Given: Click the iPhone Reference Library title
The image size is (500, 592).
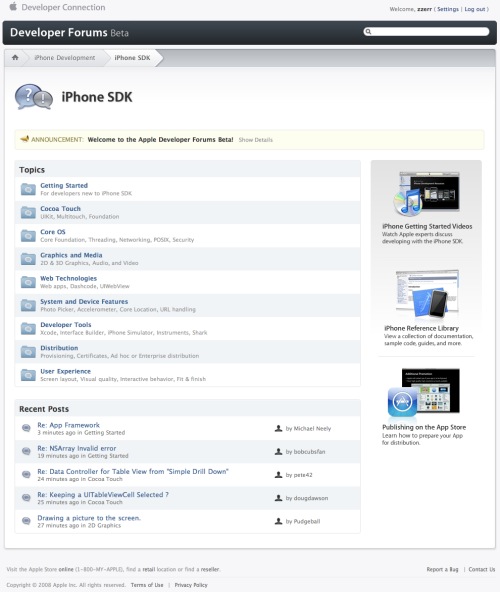Looking at the screenshot, I should point(421,328).
